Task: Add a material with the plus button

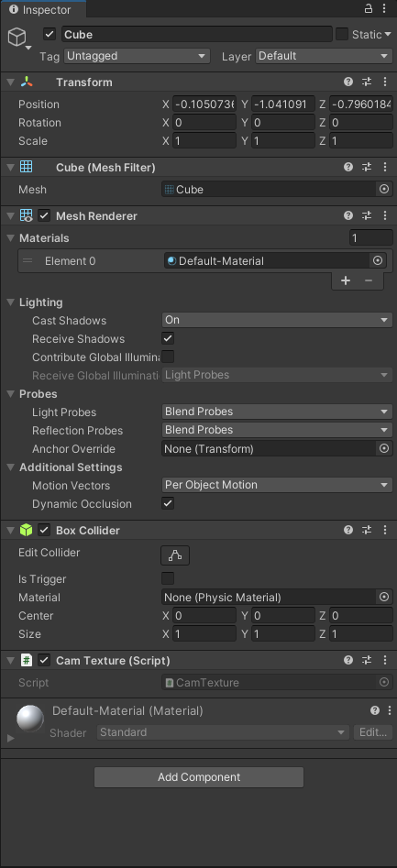Action: point(346,280)
